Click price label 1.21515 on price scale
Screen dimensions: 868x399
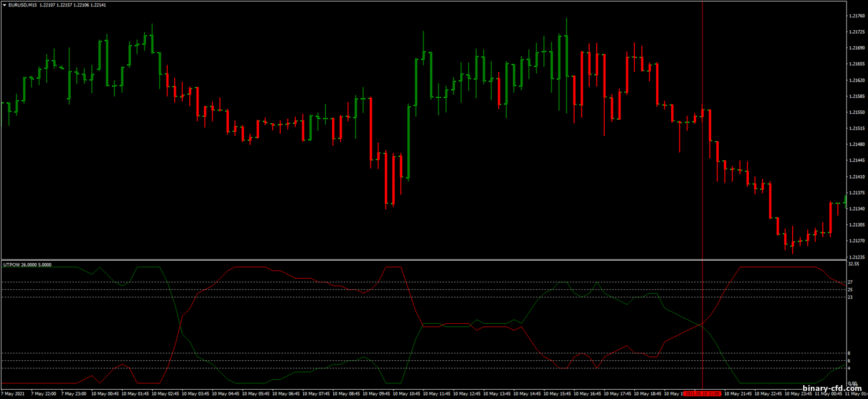856,128
